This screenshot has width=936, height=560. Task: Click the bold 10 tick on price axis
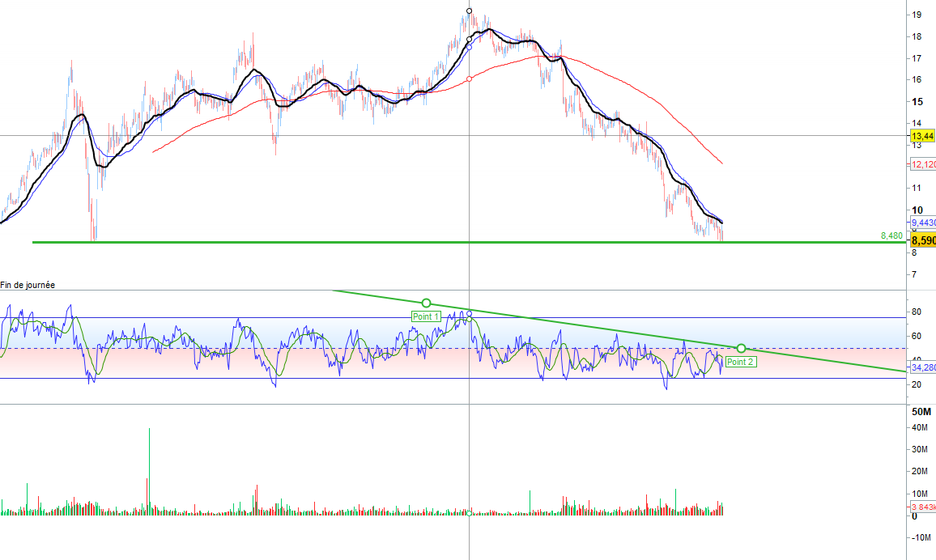point(917,210)
